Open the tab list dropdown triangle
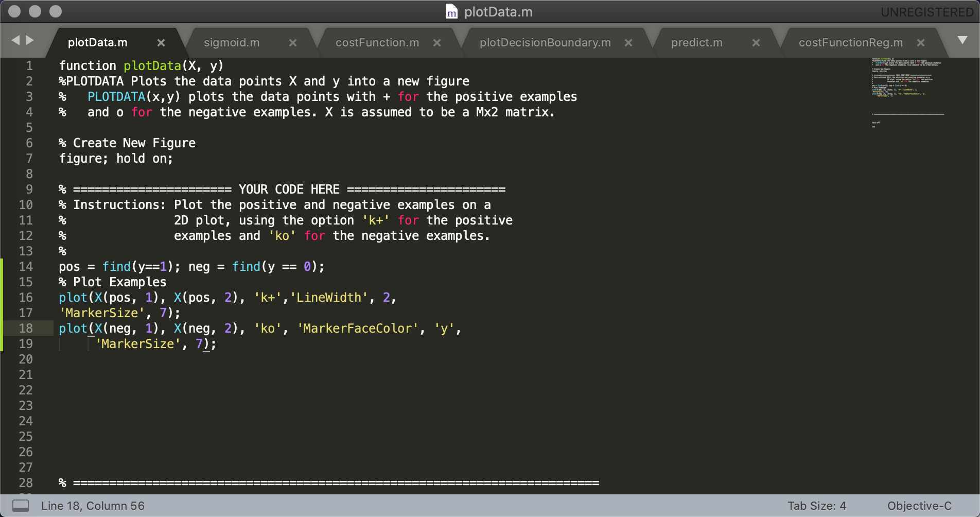This screenshot has width=980, height=517. click(x=962, y=40)
